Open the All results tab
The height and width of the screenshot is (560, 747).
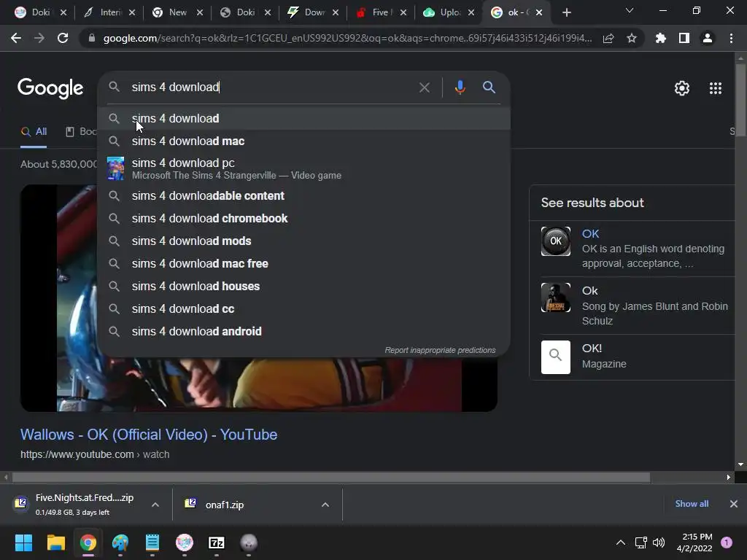[34, 132]
